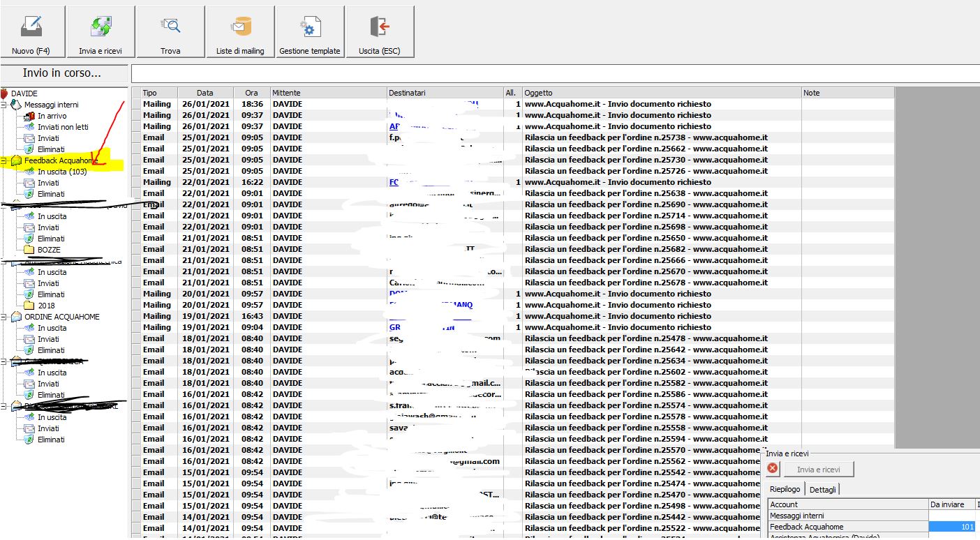Select the DAVIDE root node
The width and height of the screenshot is (980, 540).
24,93
